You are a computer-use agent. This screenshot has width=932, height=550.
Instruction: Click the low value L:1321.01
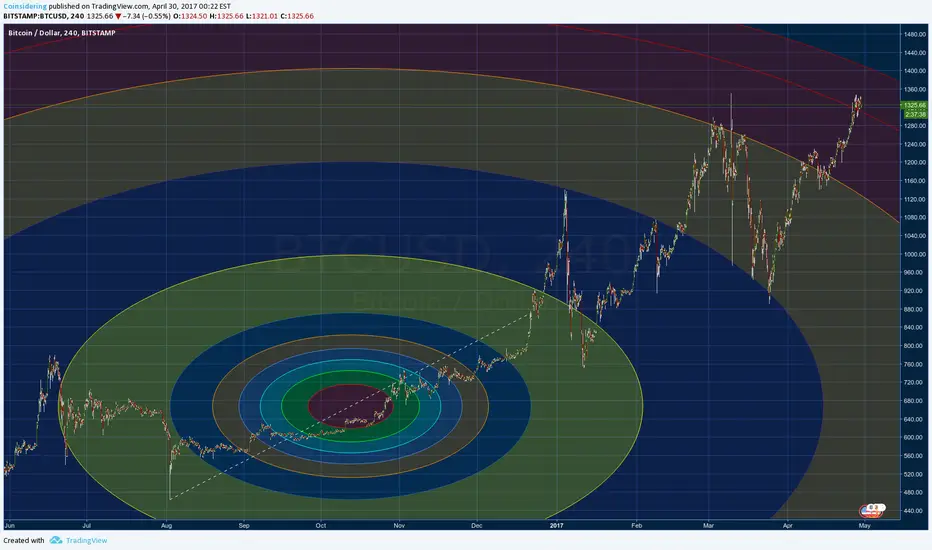tap(262, 16)
